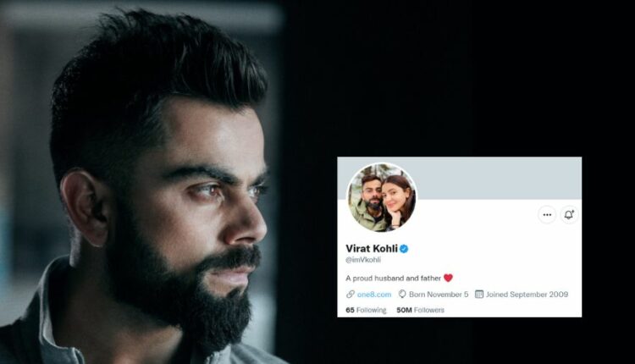View the 50M Followers list

coord(420,310)
